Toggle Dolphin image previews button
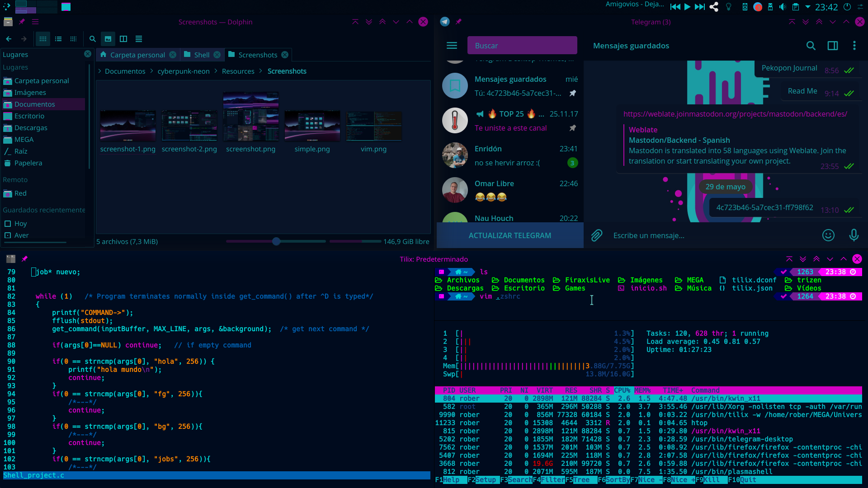Viewport: 868px width, 488px height. 108,39
